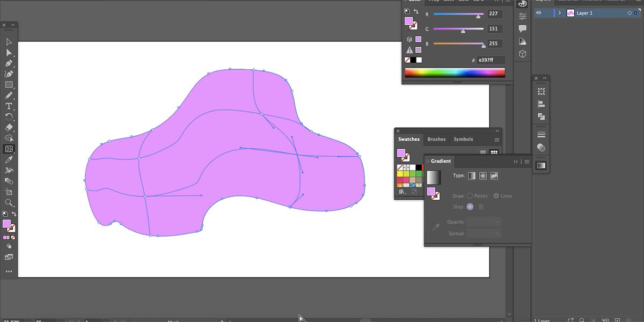Select the Points radio in Gradient Draw
The height and width of the screenshot is (322, 644).
pyautogui.click(x=470, y=195)
